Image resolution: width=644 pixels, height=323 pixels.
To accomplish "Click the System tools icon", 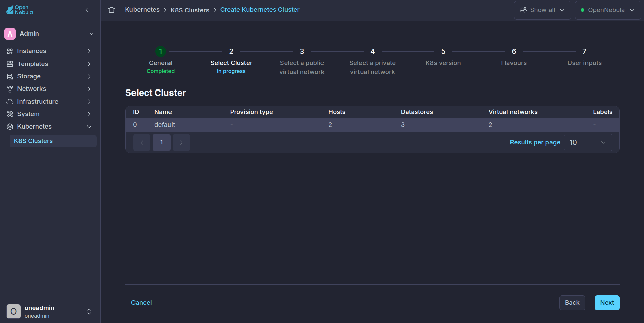I will point(10,114).
